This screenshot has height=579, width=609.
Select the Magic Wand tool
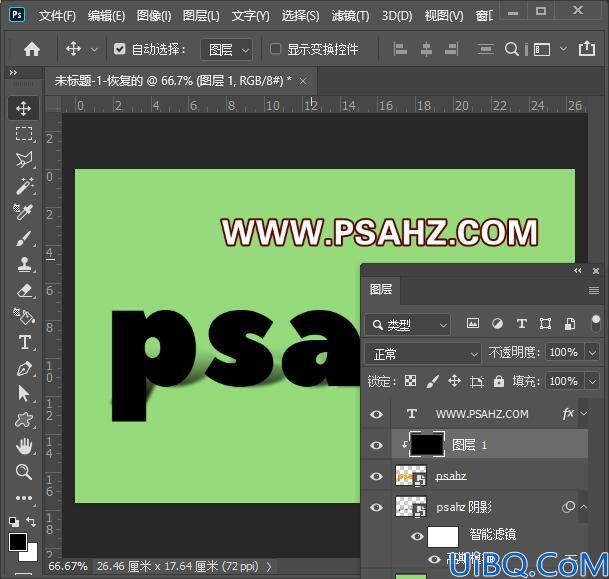point(24,186)
